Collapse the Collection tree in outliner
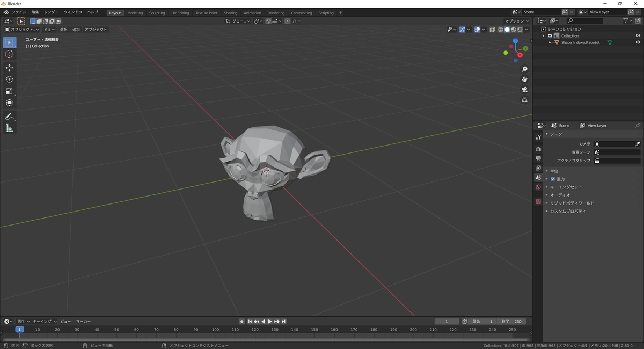Screen dimensions: 644x349 (x=543, y=36)
